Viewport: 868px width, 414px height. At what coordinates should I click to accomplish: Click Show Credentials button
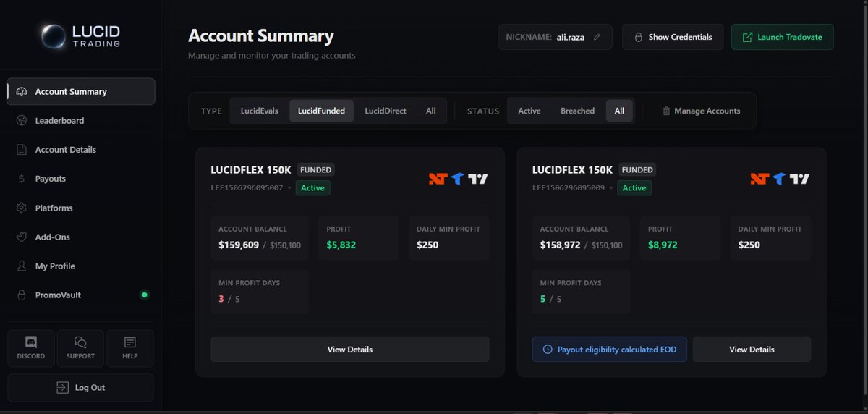coord(673,37)
